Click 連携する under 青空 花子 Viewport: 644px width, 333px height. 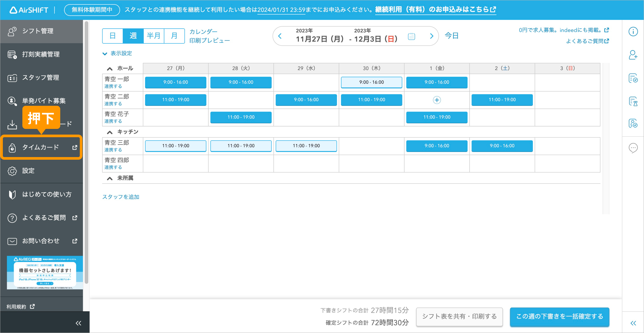click(113, 121)
